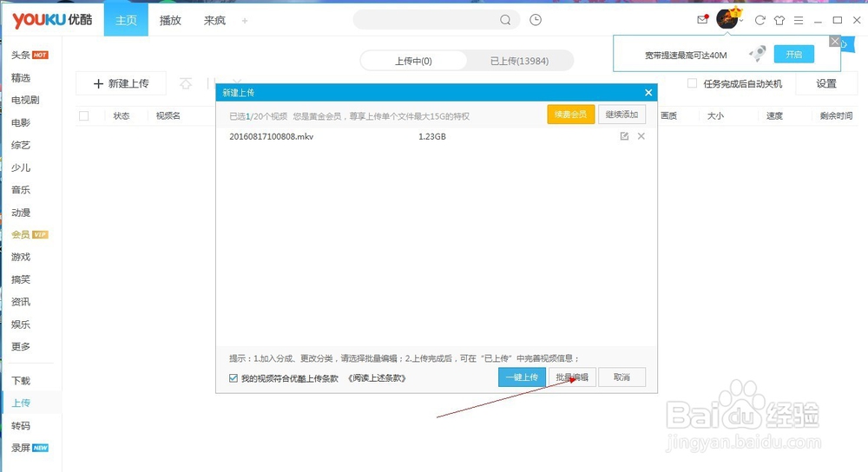Open 精选 in the sidebar
Viewport: 868px width, 472px height.
pyautogui.click(x=21, y=77)
